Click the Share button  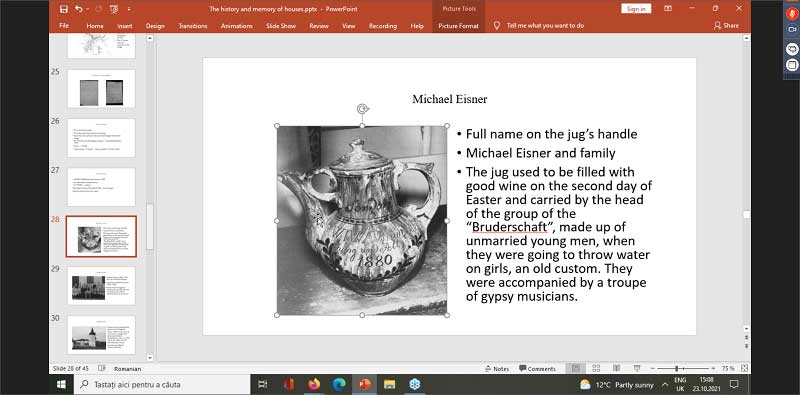pyautogui.click(x=726, y=26)
